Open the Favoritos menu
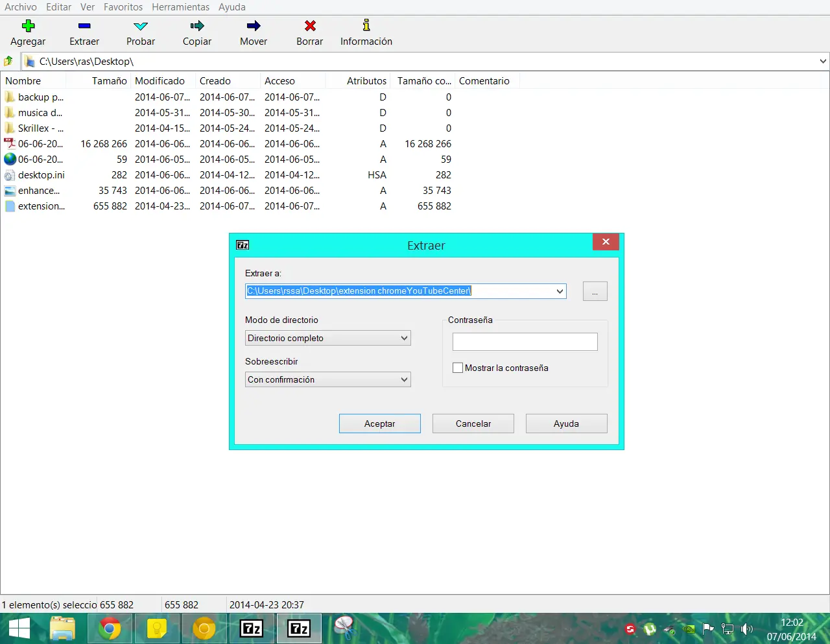Image resolution: width=830 pixels, height=644 pixels. (x=123, y=7)
